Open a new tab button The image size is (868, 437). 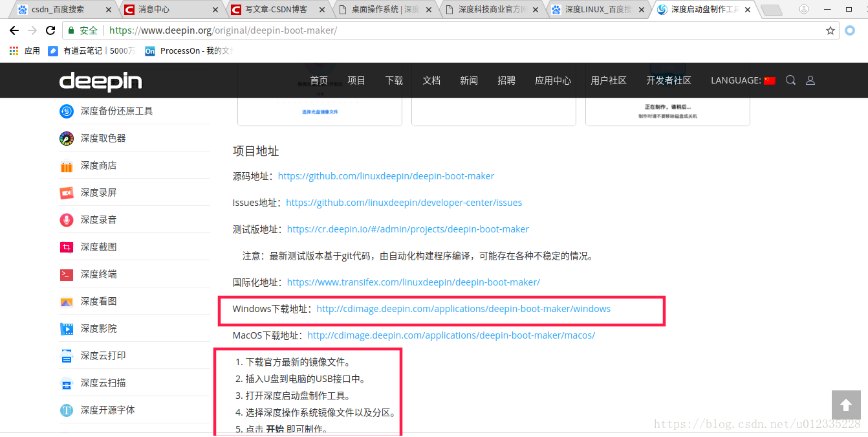(x=771, y=10)
